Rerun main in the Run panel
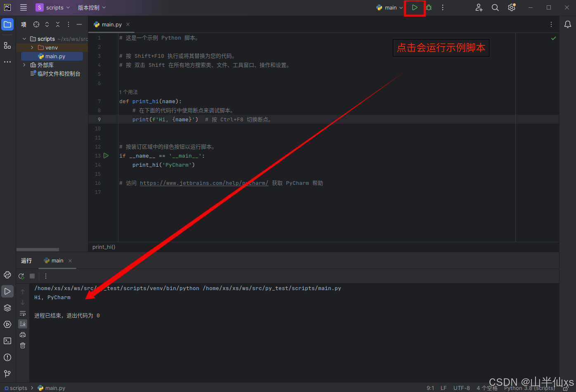The height and width of the screenshot is (392, 576). 21,276
